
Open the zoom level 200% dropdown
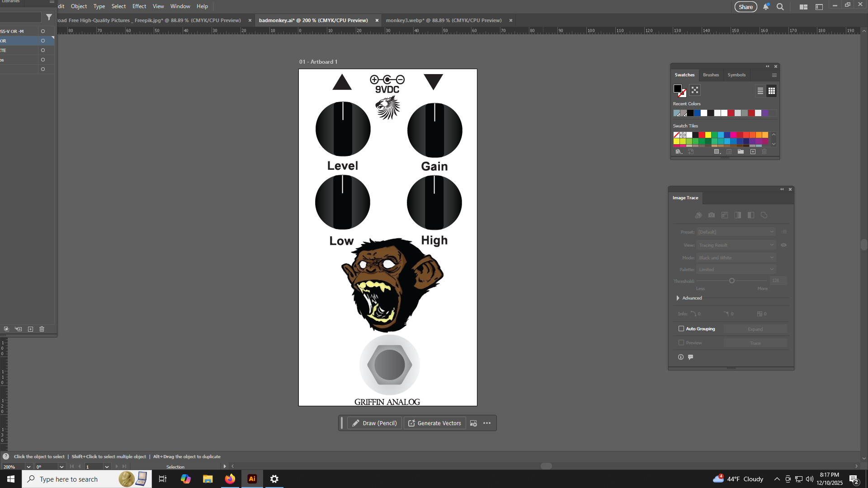pos(28,467)
